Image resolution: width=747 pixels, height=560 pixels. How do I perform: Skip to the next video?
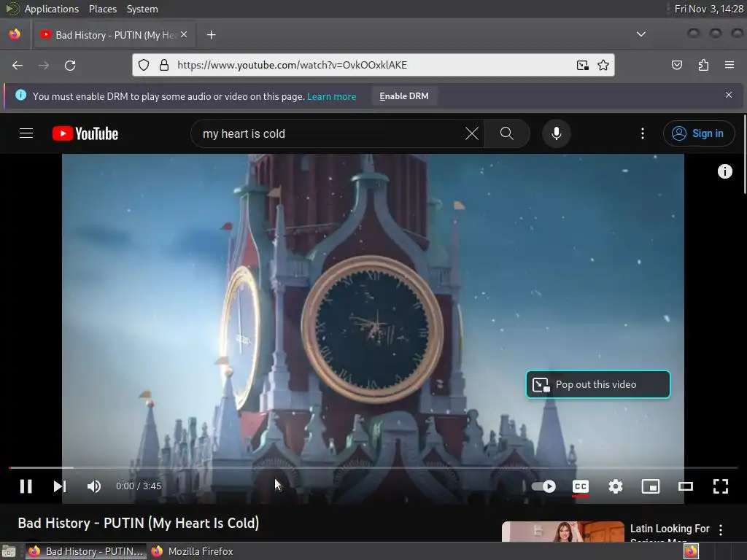pyautogui.click(x=60, y=486)
